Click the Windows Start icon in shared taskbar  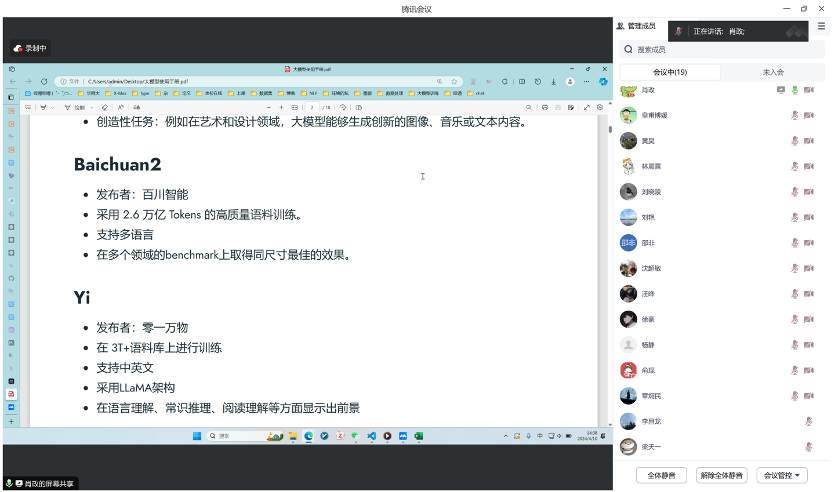tap(197, 436)
